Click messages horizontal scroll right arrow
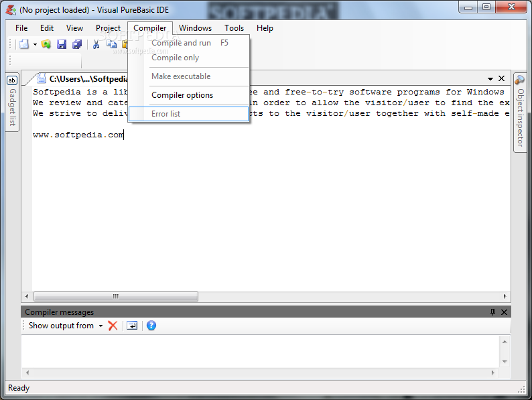 point(493,373)
